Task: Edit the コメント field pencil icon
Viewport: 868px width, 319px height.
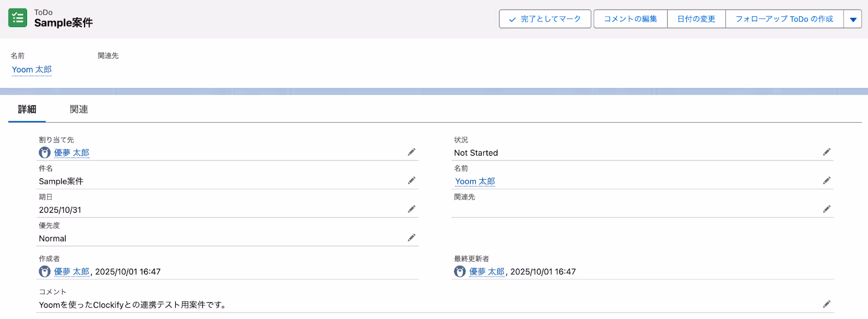Action: coord(827,304)
